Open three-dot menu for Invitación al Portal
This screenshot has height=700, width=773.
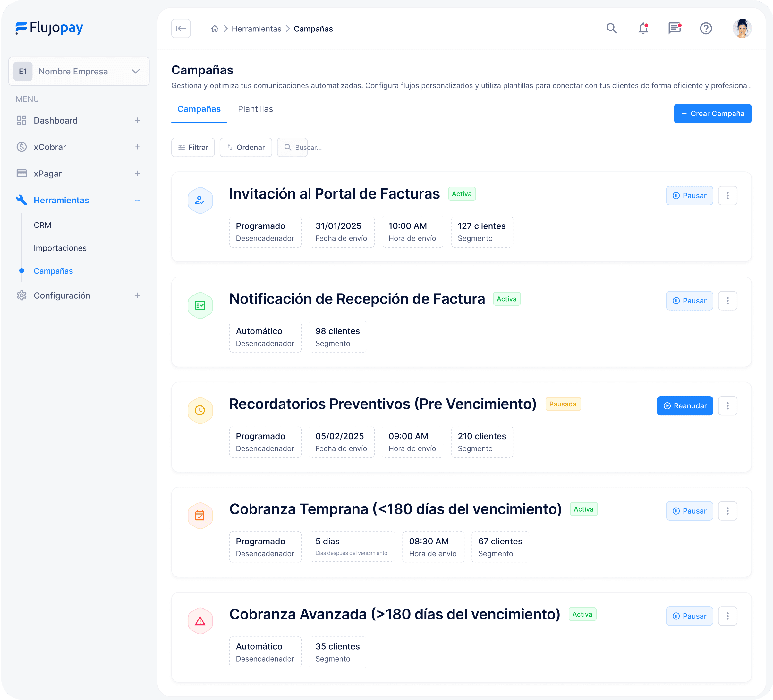pyautogui.click(x=727, y=196)
